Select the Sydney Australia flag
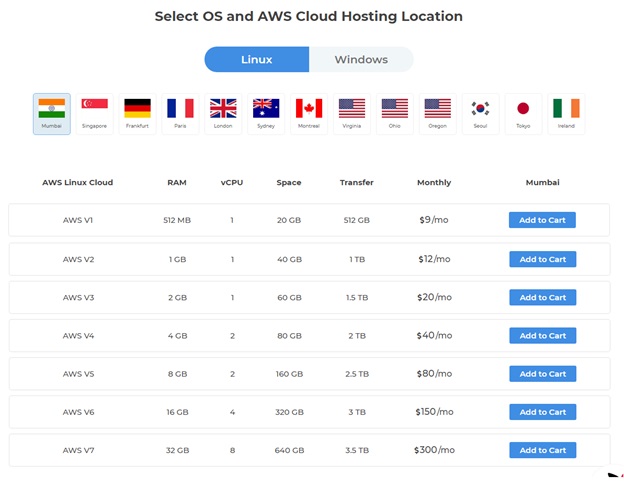The image size is (624, 487). (x=266, y=114)
